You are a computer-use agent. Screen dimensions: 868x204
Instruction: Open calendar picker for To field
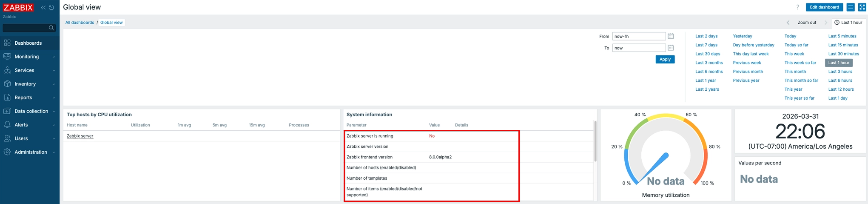tap(671, 48)
